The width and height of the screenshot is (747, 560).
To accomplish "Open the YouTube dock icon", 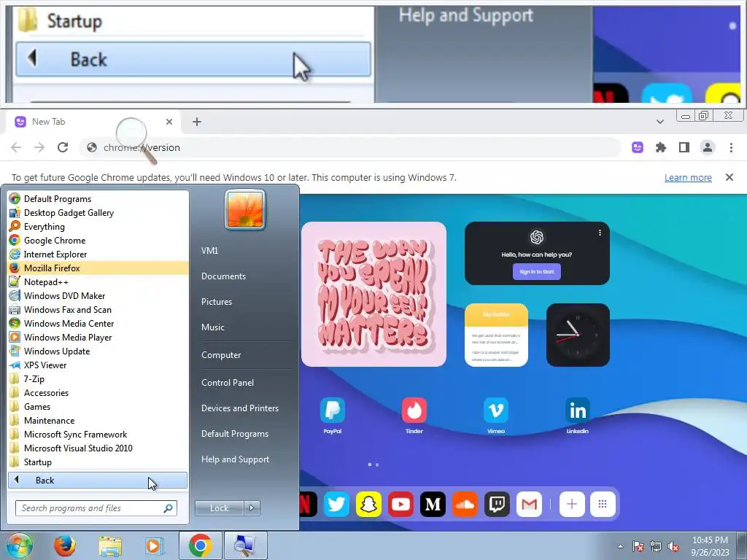I will 400,505.
